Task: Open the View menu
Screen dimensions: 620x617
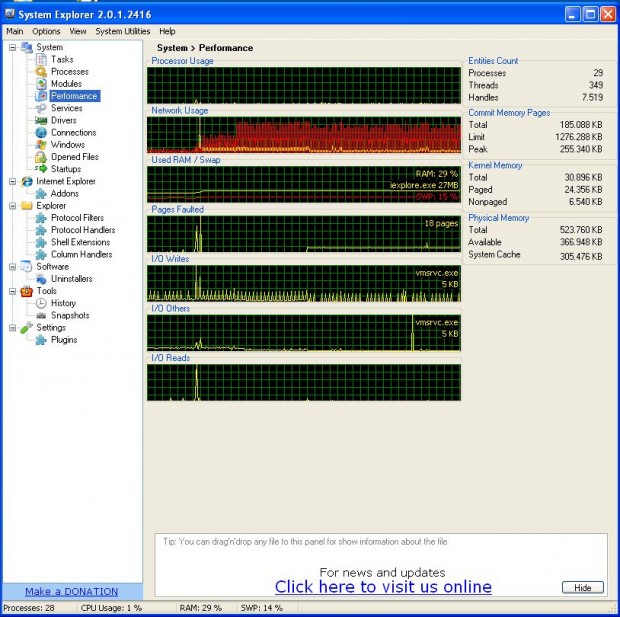Action: click(78, 31)
